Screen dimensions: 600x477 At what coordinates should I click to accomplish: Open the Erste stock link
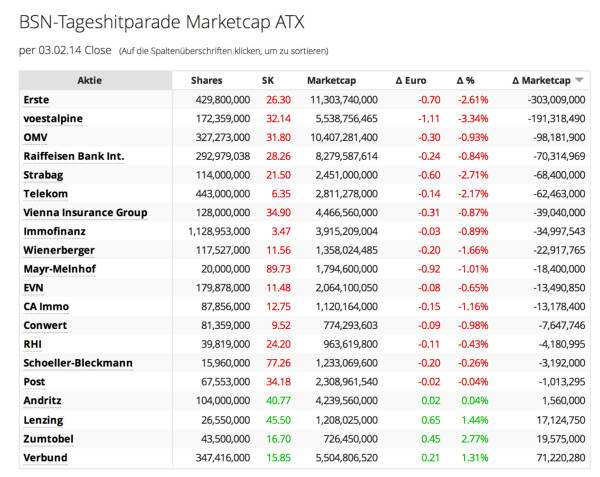[36, 100]
